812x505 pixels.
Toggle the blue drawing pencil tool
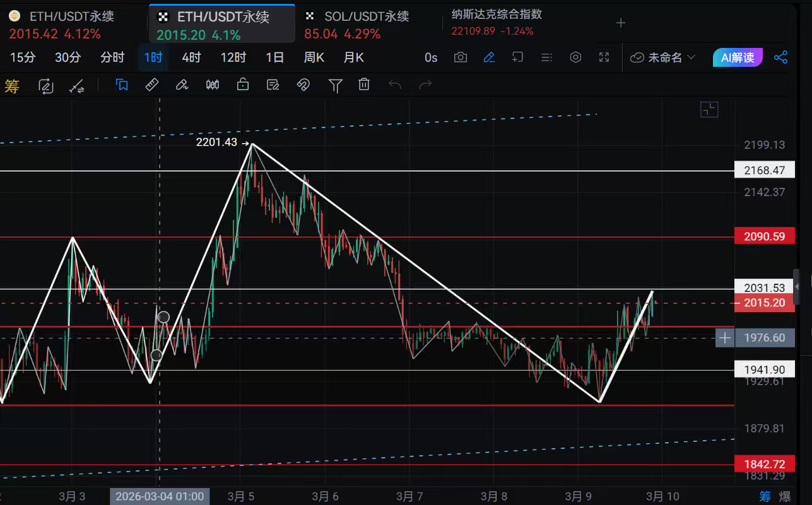coord(489,57)
